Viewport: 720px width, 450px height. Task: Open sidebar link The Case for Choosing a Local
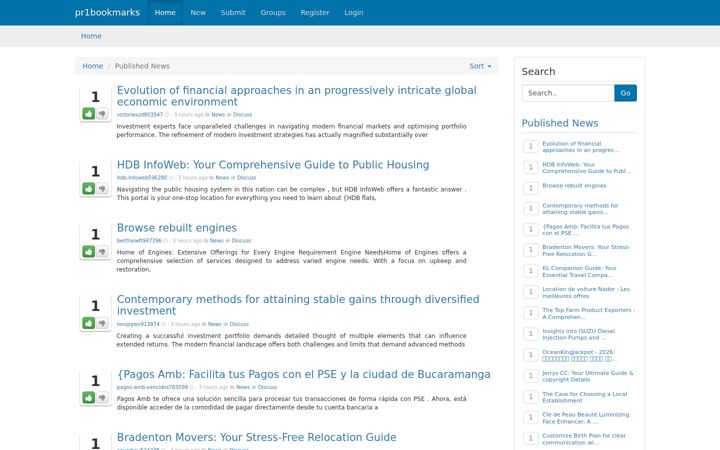click(585, 397)
